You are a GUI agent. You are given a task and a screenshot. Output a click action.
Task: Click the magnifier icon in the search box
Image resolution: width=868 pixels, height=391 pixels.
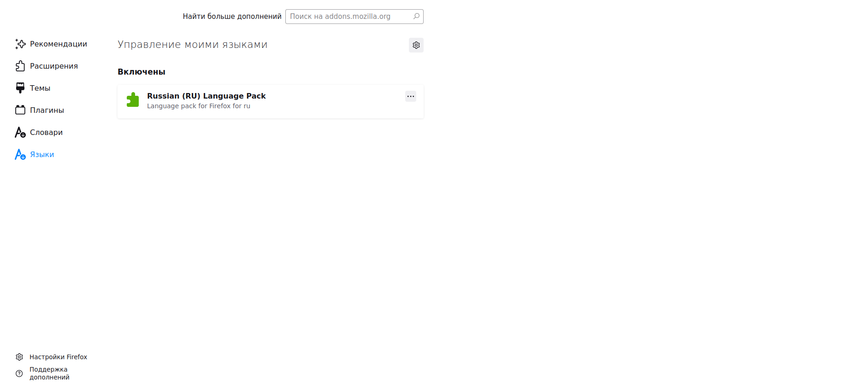416,17
